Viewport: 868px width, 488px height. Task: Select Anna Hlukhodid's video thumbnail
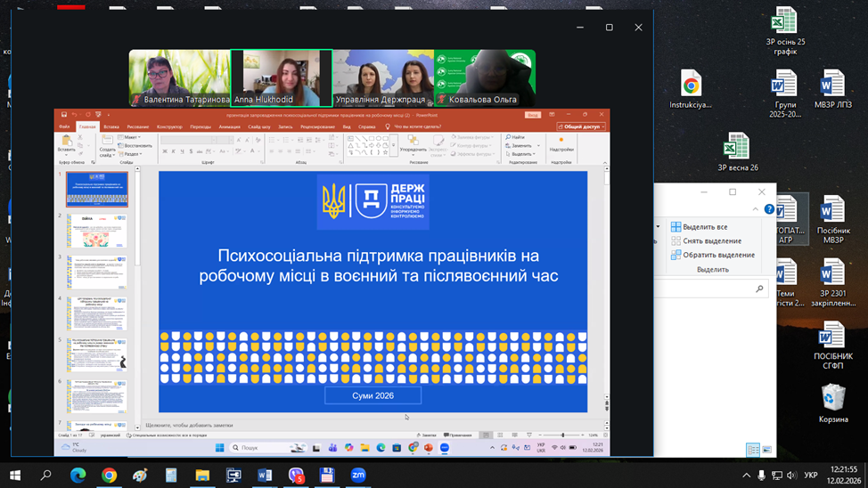coord(281,78)
